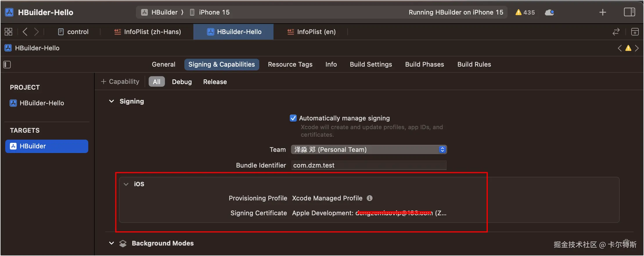
Task: Switch to the control tab
Action: (x=73, y=32)
